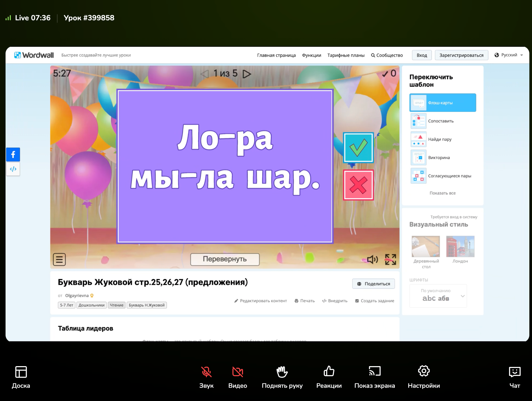The height and width of the screenshot is (401, 532).
Task: Raise hand with Поднять руку
Action: 282,377
